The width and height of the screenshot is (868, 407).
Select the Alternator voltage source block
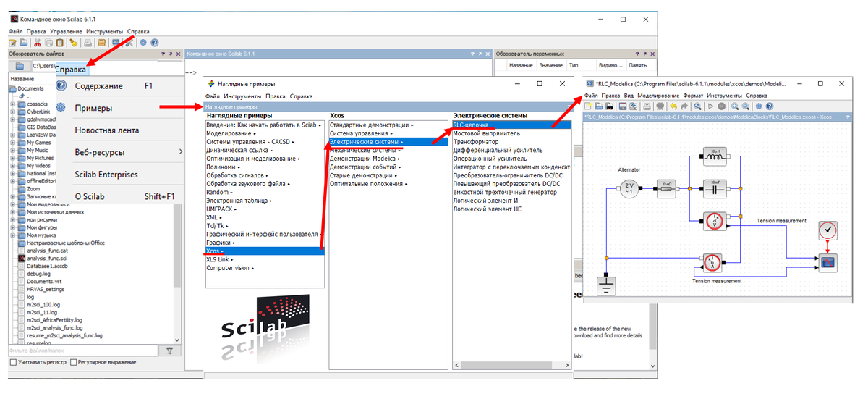pyautogui.click(x=629, y=188)
